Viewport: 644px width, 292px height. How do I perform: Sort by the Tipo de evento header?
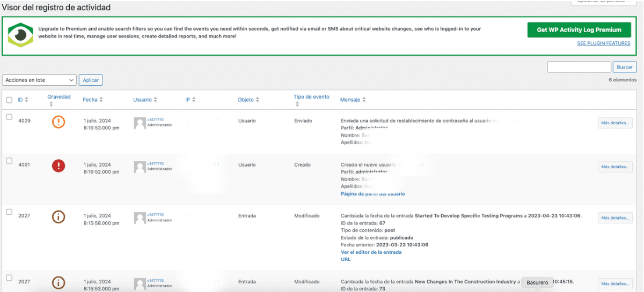pyautogui.click(x=311, y=97)
